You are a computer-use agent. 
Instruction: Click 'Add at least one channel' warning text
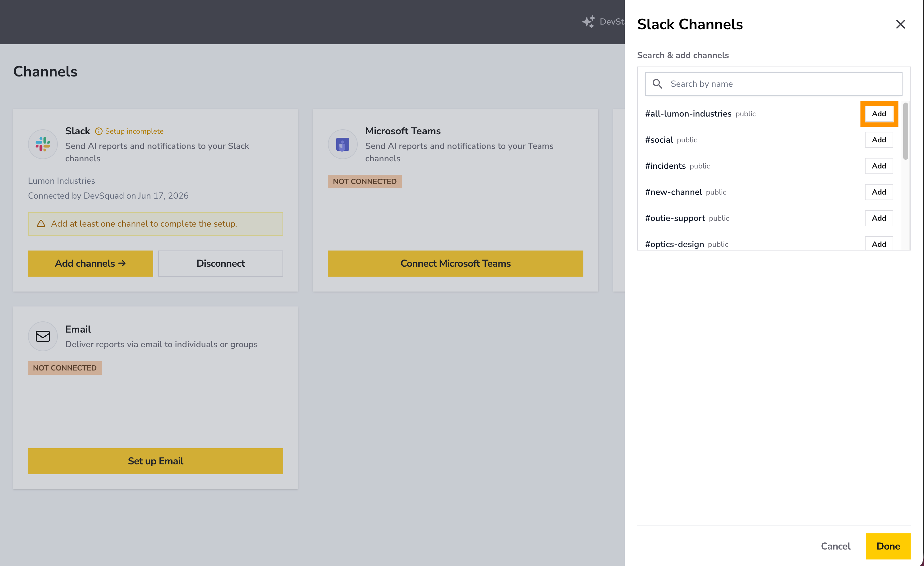tap(144, 223)
